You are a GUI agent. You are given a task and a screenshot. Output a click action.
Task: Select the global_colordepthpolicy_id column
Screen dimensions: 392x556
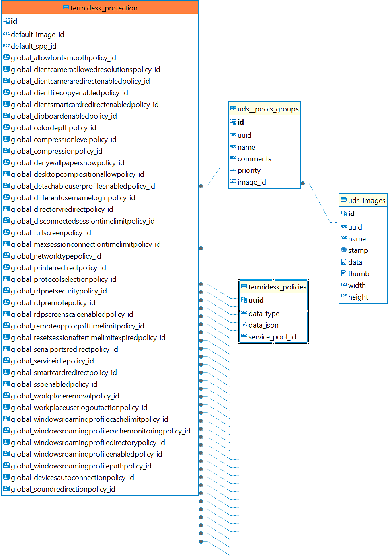pos(53,128)
